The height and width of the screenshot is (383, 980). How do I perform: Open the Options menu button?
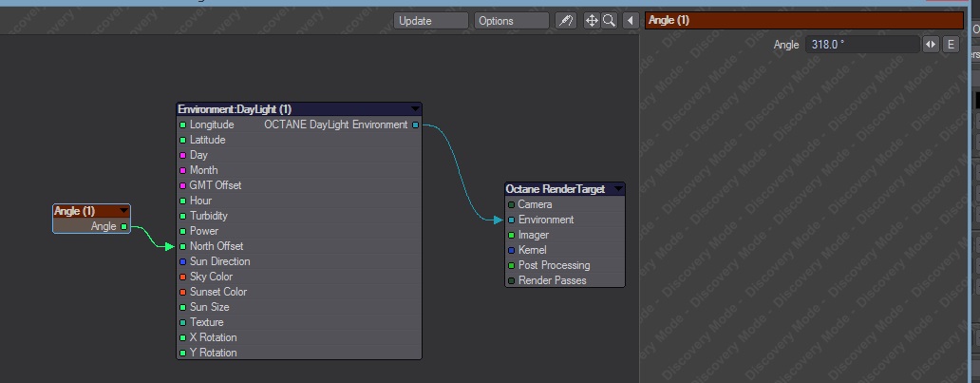(x=511, y=21)
